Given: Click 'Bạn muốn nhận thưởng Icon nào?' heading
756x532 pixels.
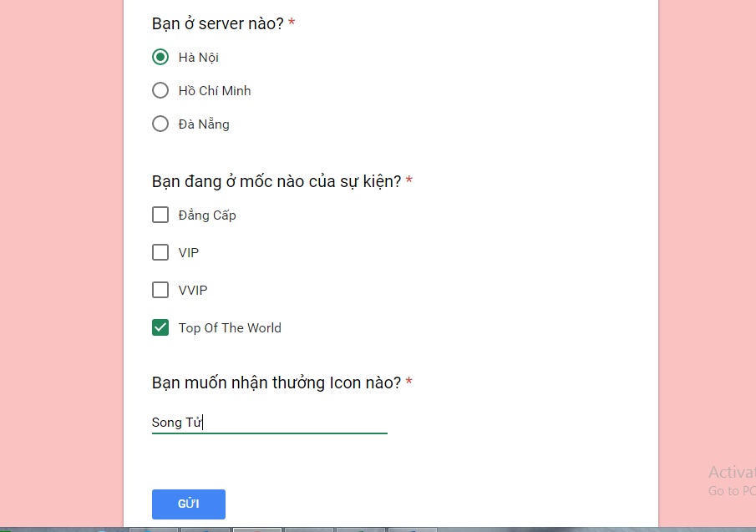Looking at the screenshot, I should click(x=277, y=383).
